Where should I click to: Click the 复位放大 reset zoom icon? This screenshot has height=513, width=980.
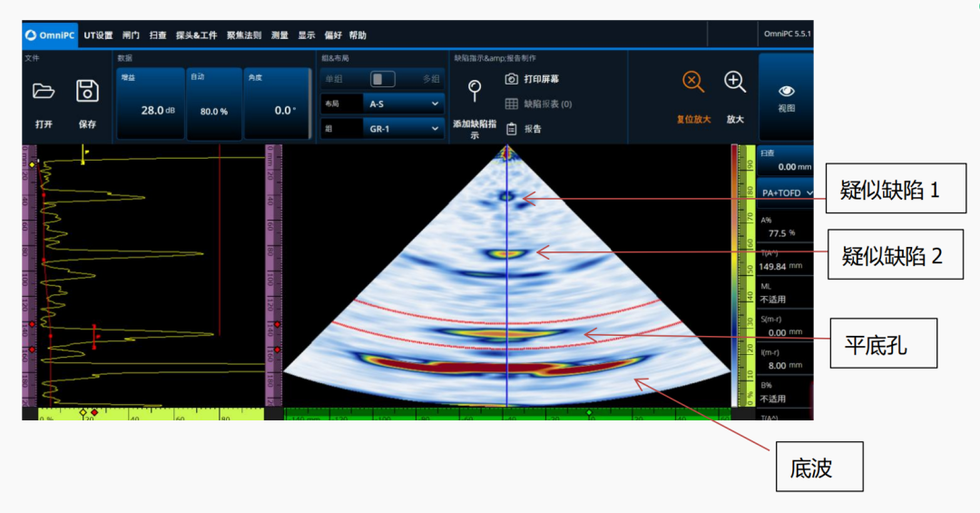coord(693,82)
